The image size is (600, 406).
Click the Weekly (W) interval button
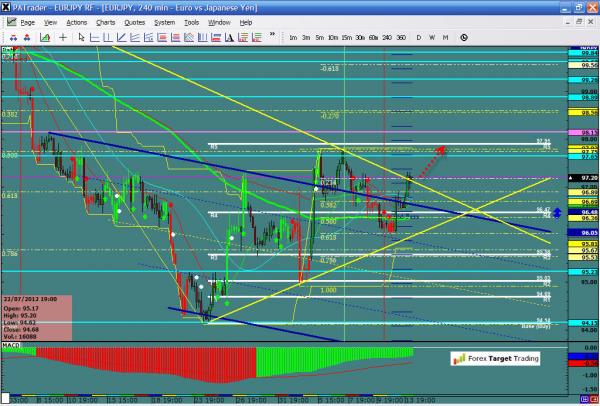pos(432,37)
